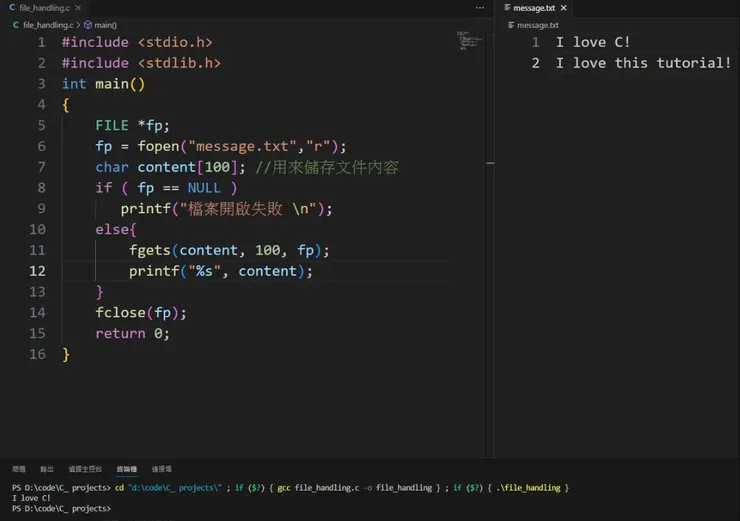Open the 連接埠 (Ports) panel tab

161,468
